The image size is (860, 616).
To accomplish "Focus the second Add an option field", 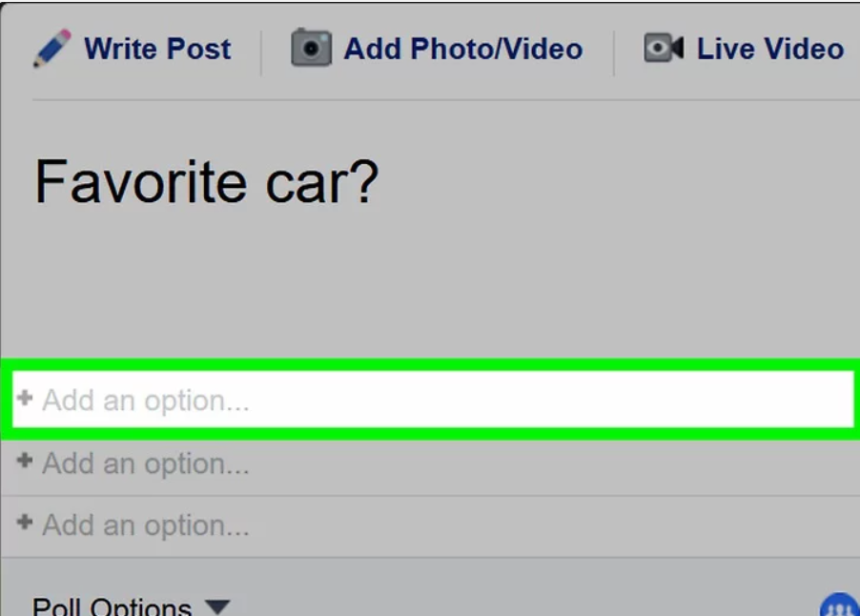I will pos(431,464).
